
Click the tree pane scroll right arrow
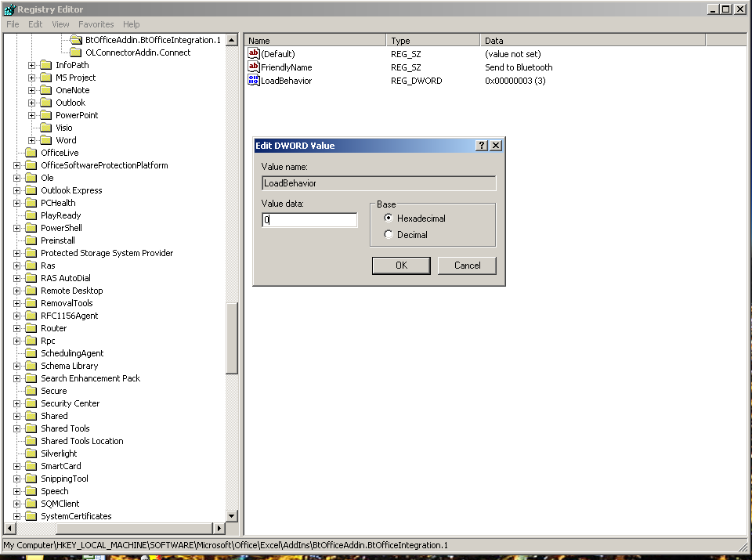click(219, 528)
